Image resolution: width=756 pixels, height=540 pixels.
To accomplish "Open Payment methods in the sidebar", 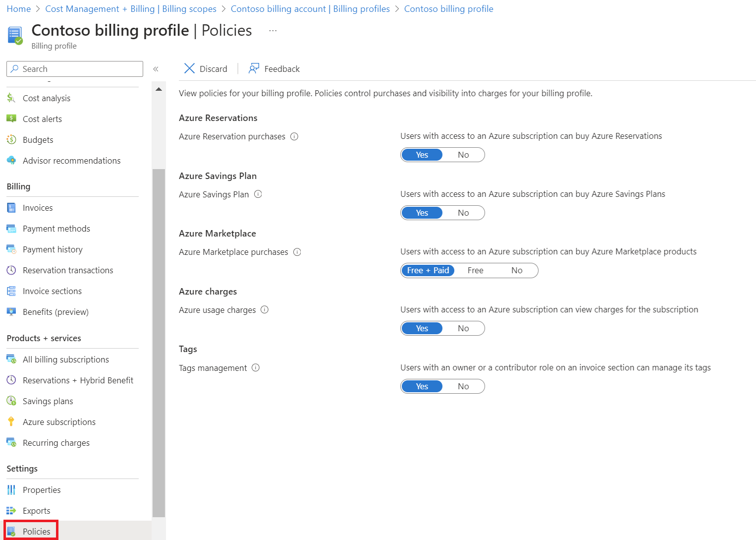I will click(56, 229).
